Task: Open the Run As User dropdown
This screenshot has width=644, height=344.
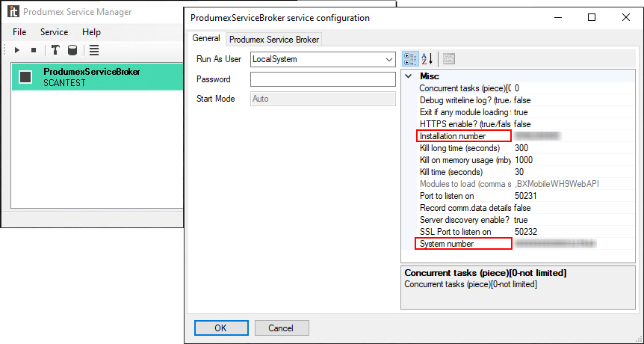Action: tap(388, 59)
